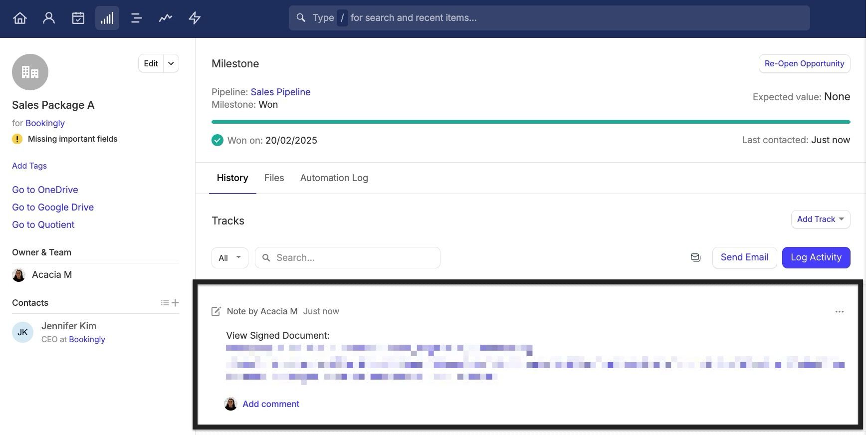Go to the Home dashboard icon
Image resolution: width=868 pixels, height=435 pixels.
click(20, 18)
